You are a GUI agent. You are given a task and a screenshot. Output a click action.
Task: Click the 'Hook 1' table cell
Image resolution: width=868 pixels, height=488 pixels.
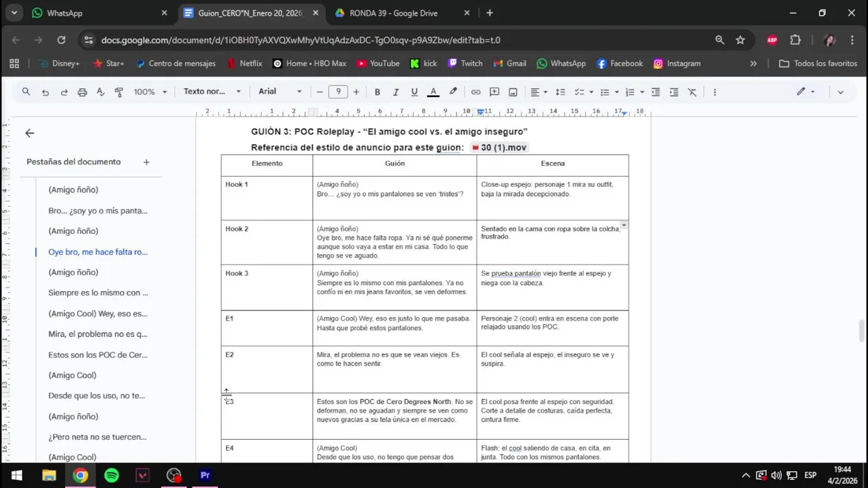(x=267, y=198)
